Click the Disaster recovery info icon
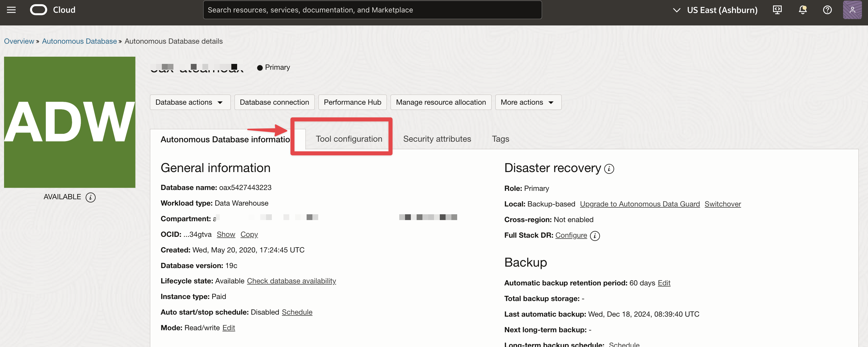This screenshot has height=347, width=868. click(x=609, y=169)
